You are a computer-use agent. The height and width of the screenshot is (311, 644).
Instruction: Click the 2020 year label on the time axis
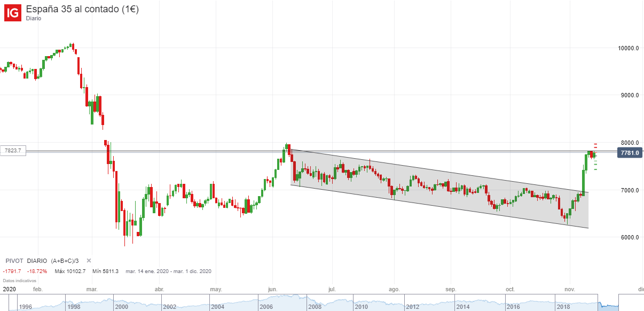point(9,289)
